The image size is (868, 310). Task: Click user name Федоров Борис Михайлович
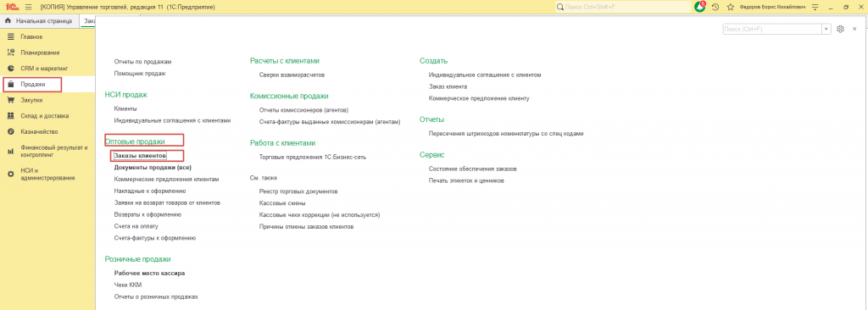[x=773, y=7]
